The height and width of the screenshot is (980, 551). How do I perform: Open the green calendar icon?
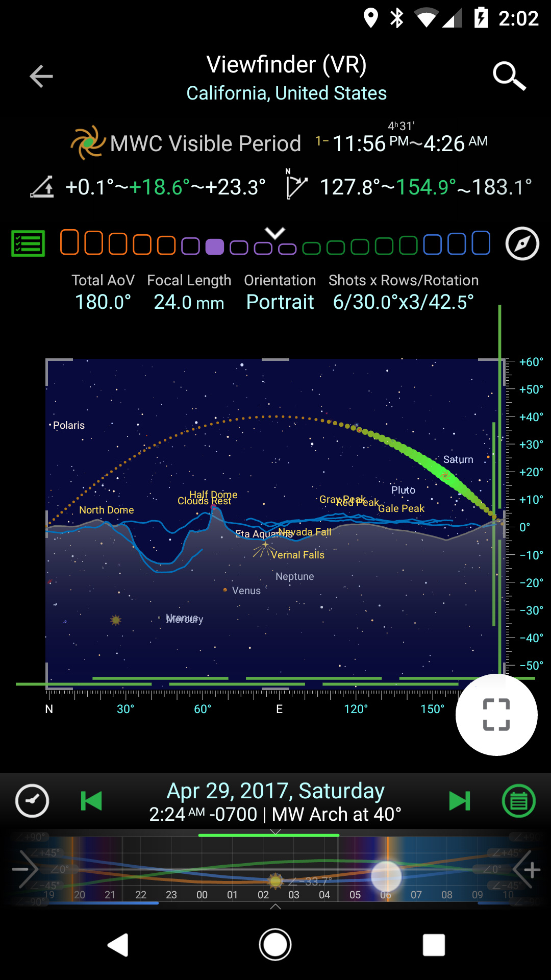click(518, 800)
